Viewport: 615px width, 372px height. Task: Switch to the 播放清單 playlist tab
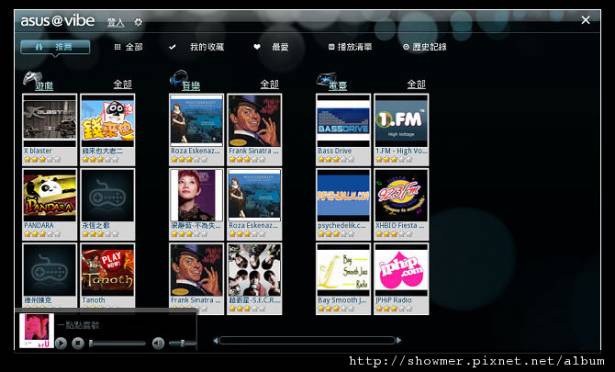[350, 47]
